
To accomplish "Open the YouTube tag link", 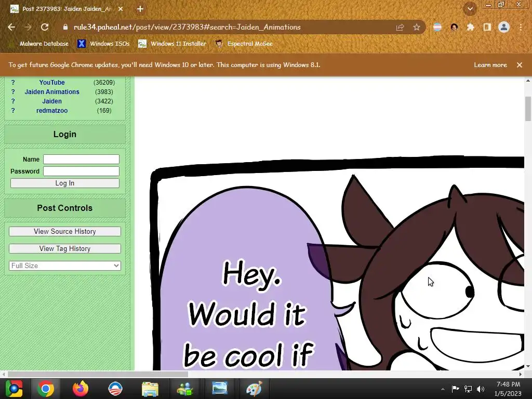I will click(x=52, y=83).
